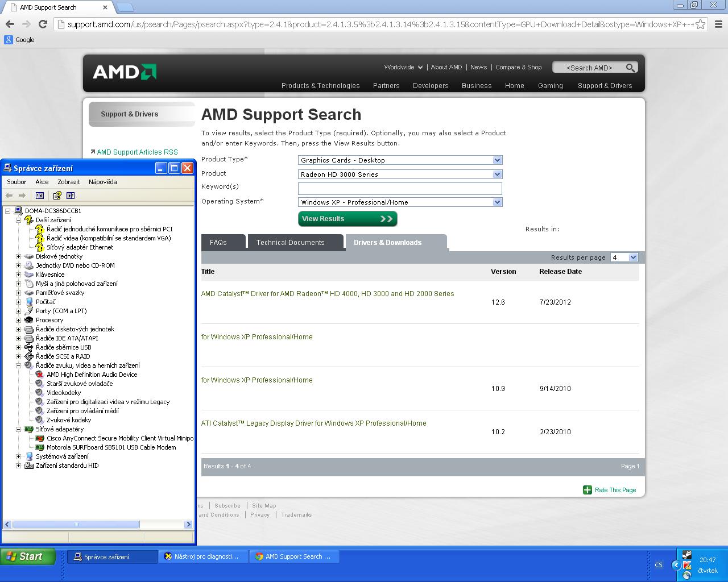Viewport: 728px width, 582px height.
Task: Click the AMD Support Articles RSS link
Action: coord(137,152)
